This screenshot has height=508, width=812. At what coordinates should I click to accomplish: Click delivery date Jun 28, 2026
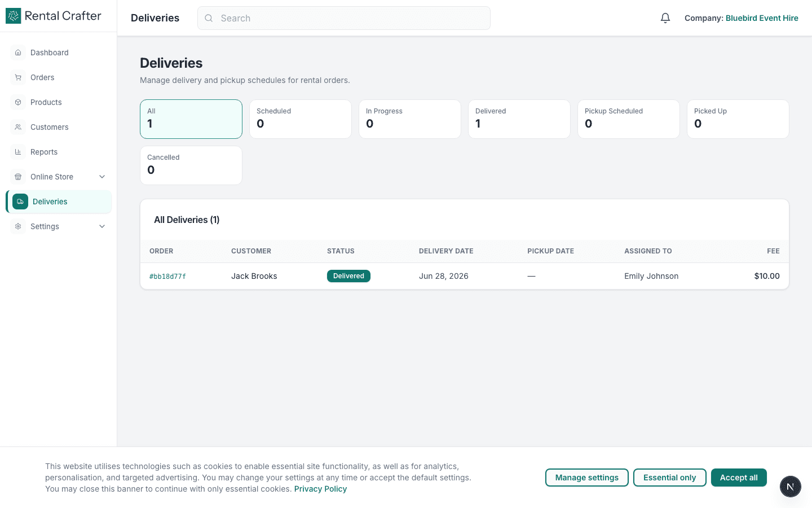(x=444, y=276)
